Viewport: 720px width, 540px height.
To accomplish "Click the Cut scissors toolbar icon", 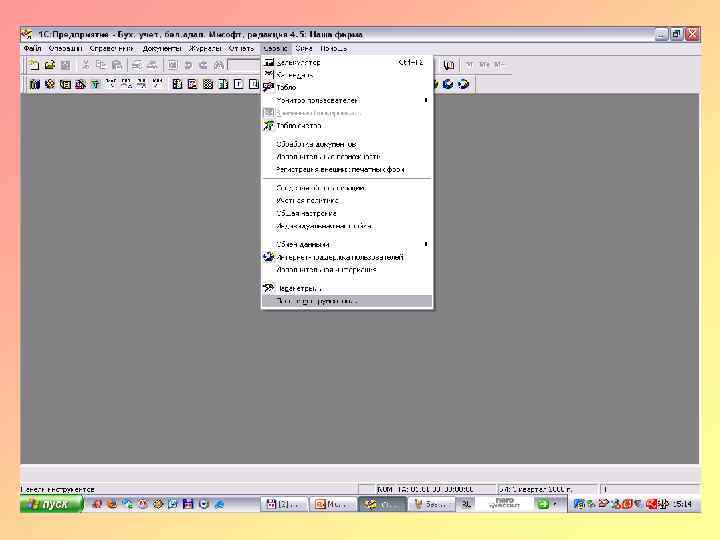I will [x=85, y=65].
